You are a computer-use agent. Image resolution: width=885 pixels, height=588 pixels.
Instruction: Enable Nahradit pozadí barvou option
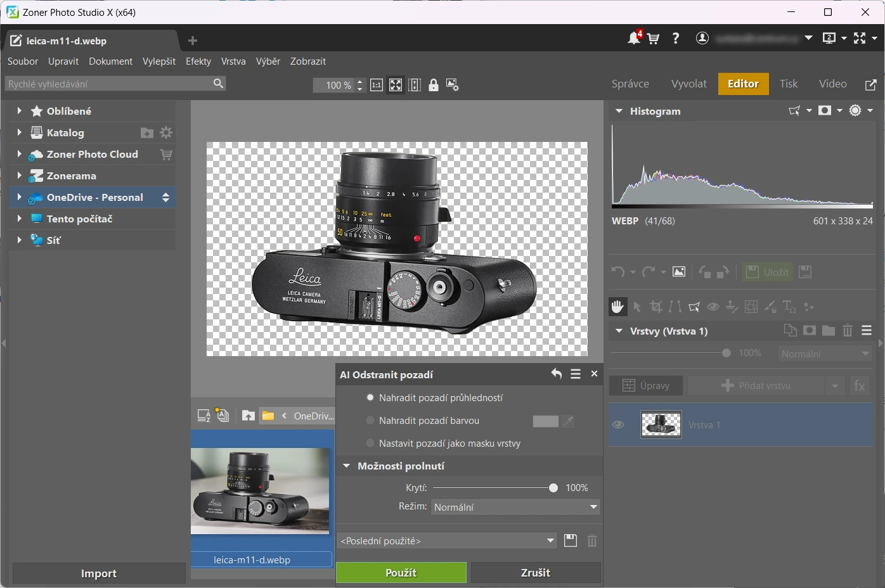tap(370, 420)
